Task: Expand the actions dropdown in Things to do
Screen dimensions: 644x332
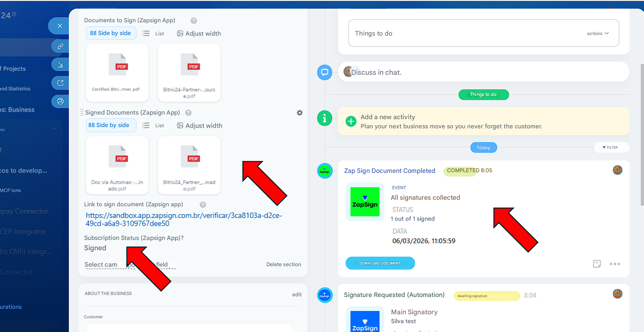Action: tap(598, 33)
